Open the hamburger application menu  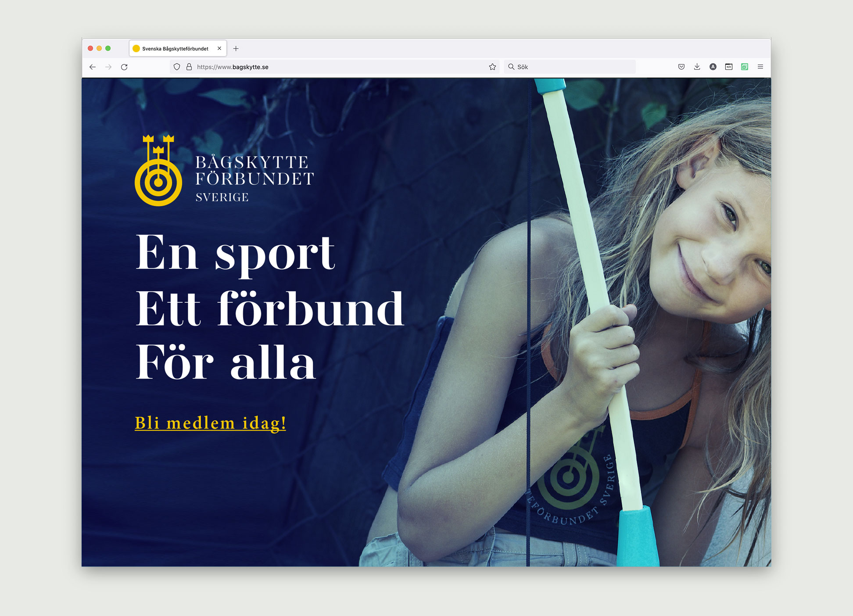(x=760, y=67)
